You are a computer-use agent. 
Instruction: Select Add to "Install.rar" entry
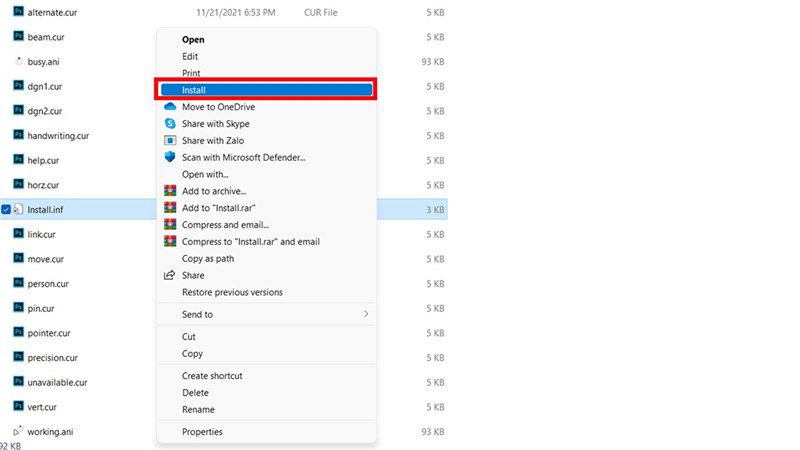click(218, 208)
